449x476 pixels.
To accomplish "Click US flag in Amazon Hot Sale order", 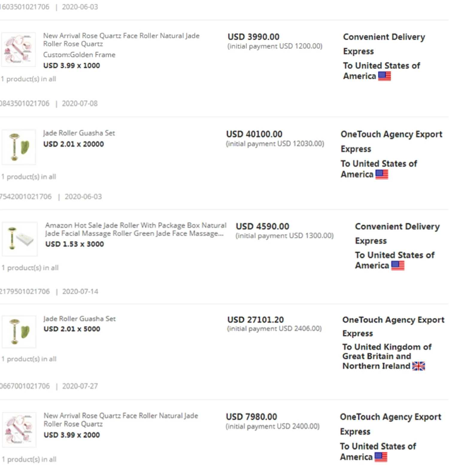I will pos(398,266).
